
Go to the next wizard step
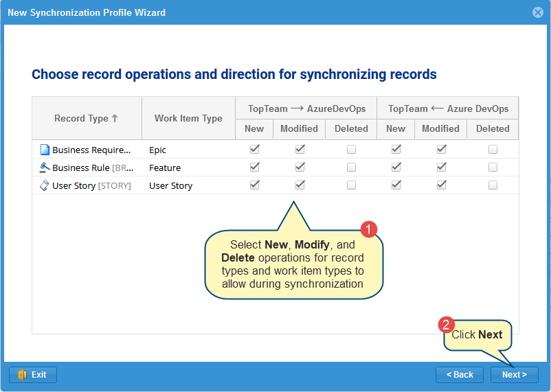(514, 375)
